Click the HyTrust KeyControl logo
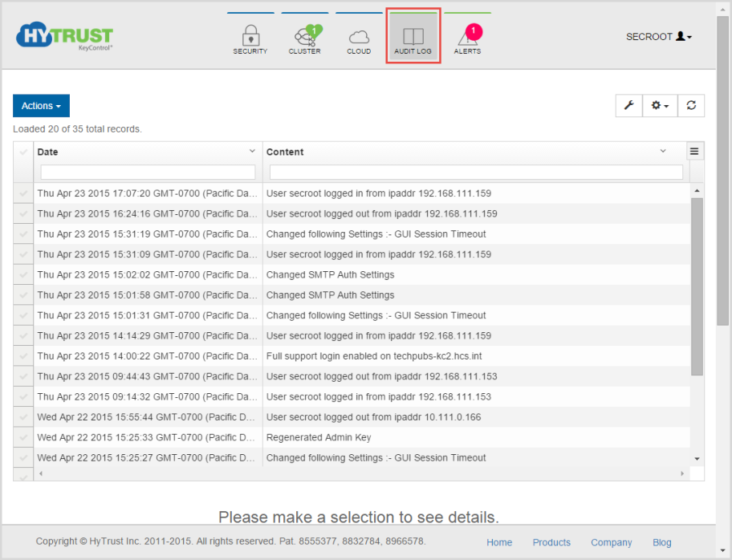The height and width of the screenshot is (560, 732). pos(64,35)
